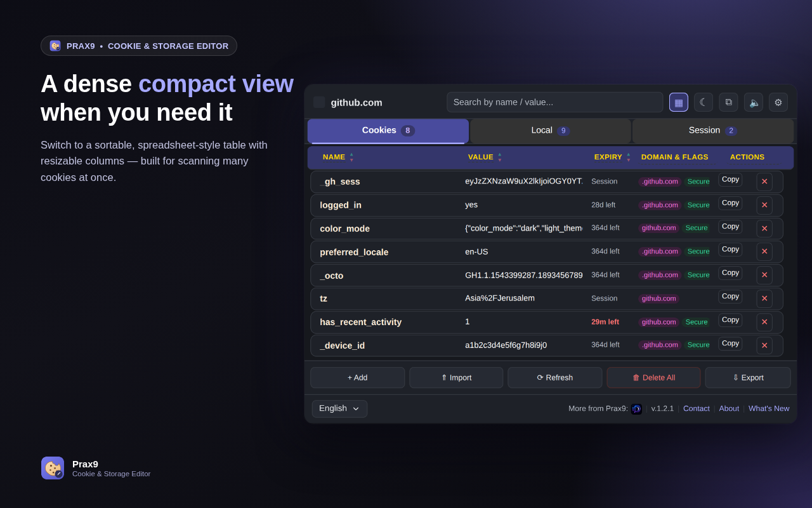Image resolution: width=812 pixels, height=508 pixels.
Task: Switch to the Local storage tab
Action: (551, 131)
